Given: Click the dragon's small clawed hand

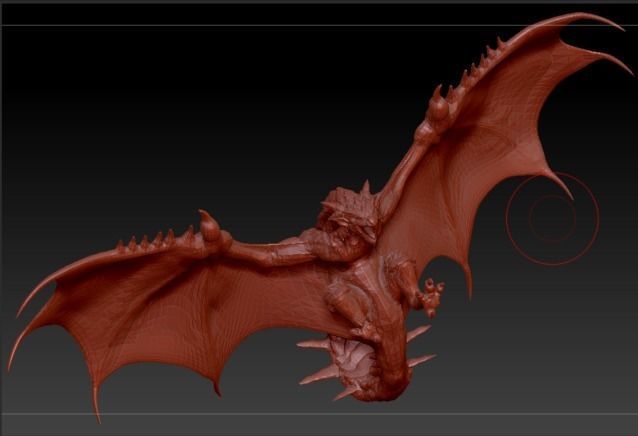Looking at the screenshot, I should pos(431,297).
